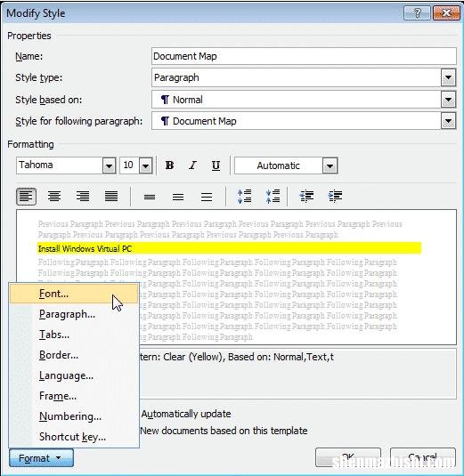This screenshot has width=464, height=476.
Task: Click the double line spacing icon
Action: click(207, 197)
